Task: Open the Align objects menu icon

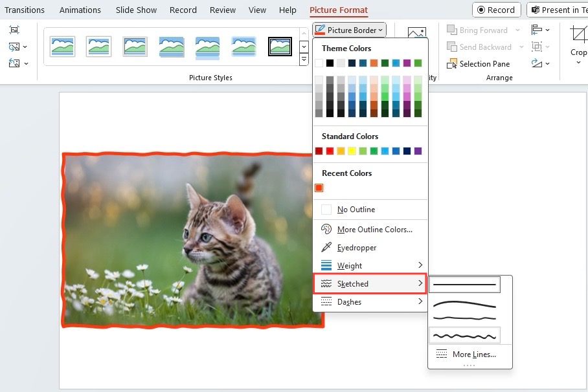Action: [x=537, y=30]
